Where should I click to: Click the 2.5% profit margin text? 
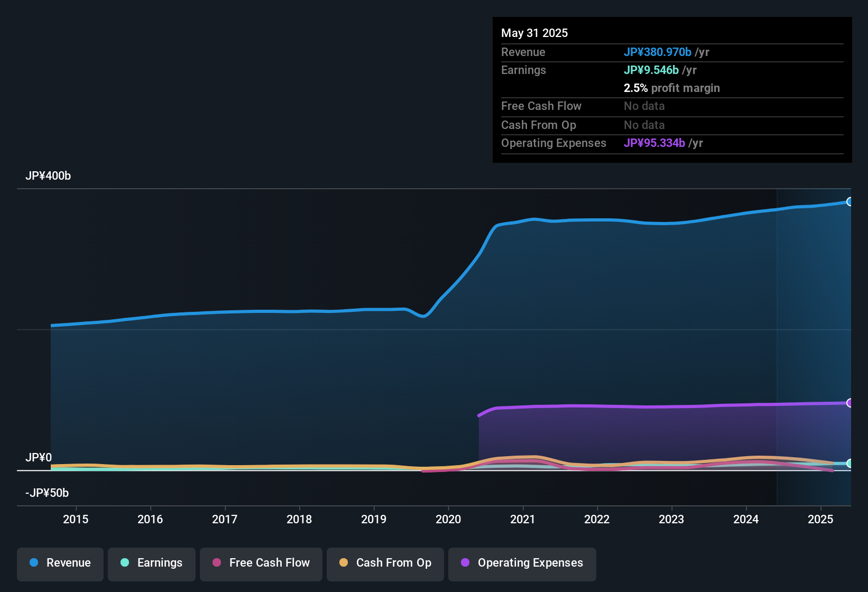pos(672,88)
